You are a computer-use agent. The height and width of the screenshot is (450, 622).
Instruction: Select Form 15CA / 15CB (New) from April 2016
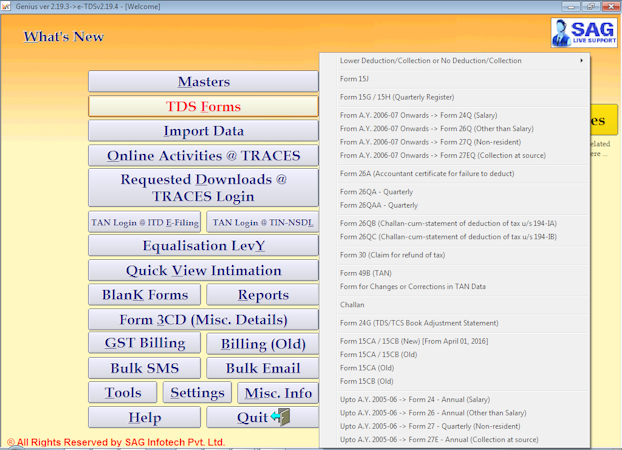tap(455, 341)
